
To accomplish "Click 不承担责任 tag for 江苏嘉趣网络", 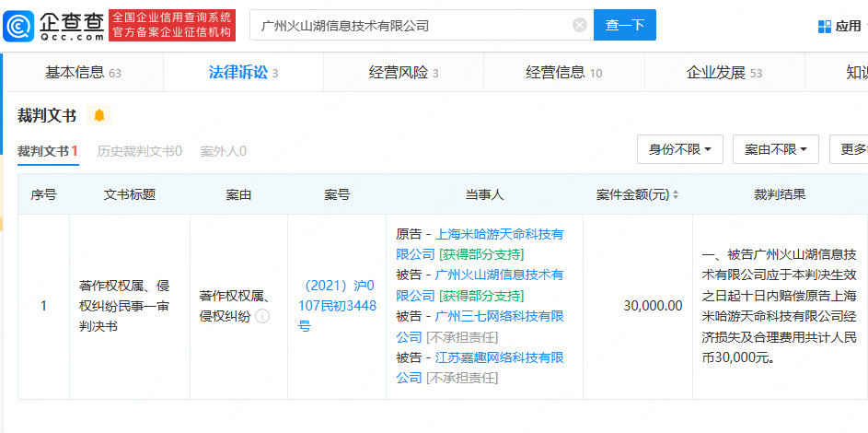I will click(x=462, y=378).
